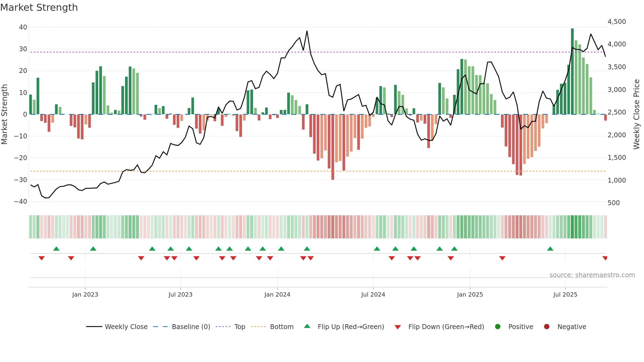
Task: Click the Market Strength chart title
Action: [x=39, y=8]
